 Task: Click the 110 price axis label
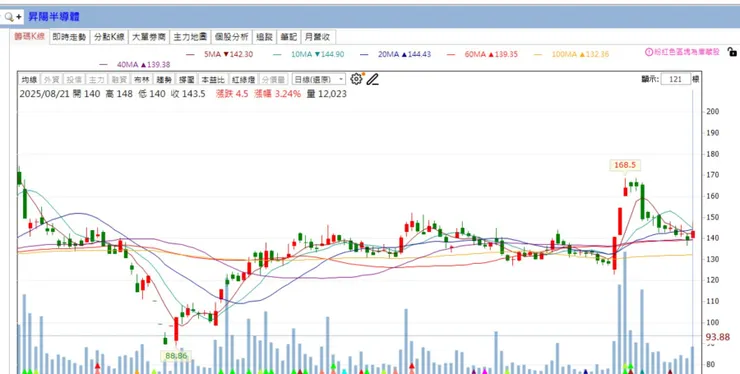tap(712, 301)
